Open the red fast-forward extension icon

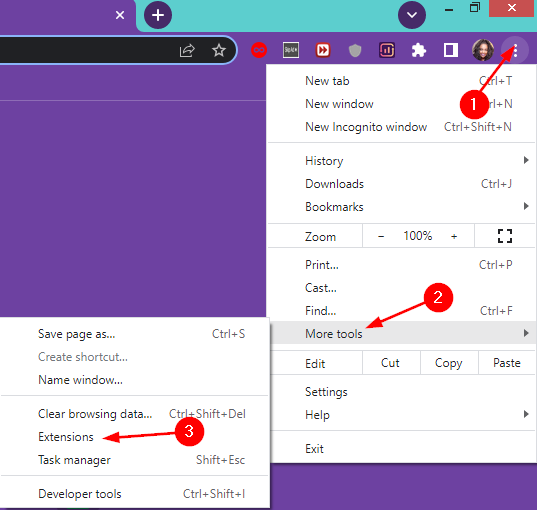[x=323, y=50]
